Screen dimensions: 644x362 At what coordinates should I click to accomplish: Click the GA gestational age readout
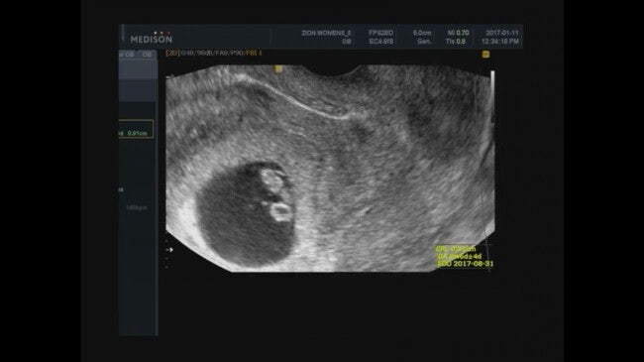click(459, 256)
